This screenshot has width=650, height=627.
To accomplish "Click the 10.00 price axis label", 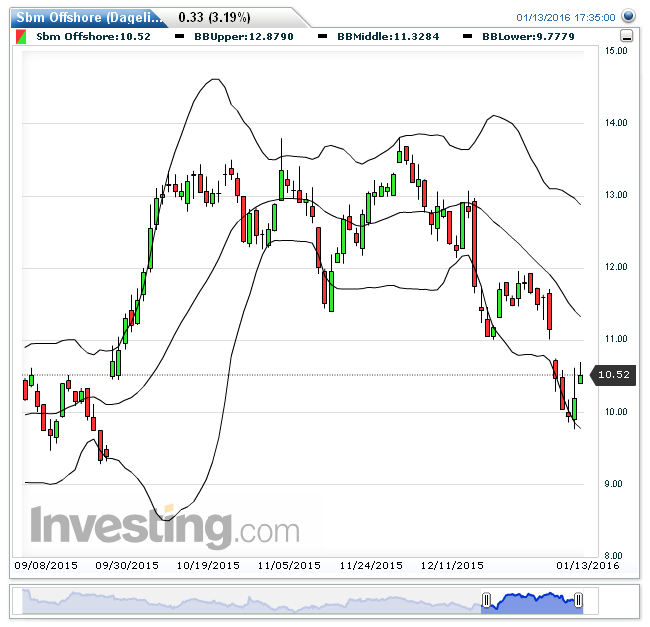I will (616, 411).
